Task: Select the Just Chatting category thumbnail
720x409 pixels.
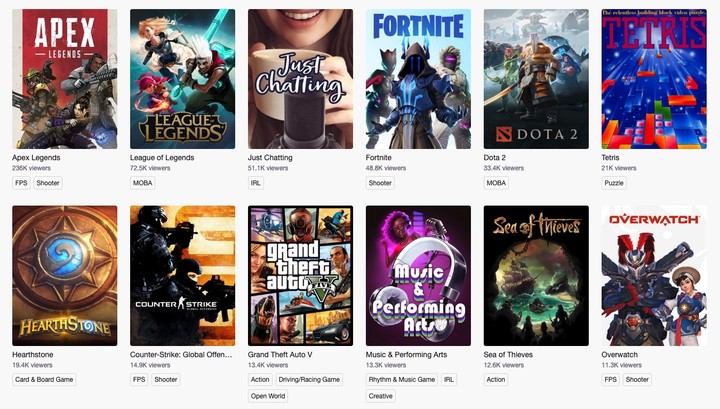Action: (x=300, y=79)
